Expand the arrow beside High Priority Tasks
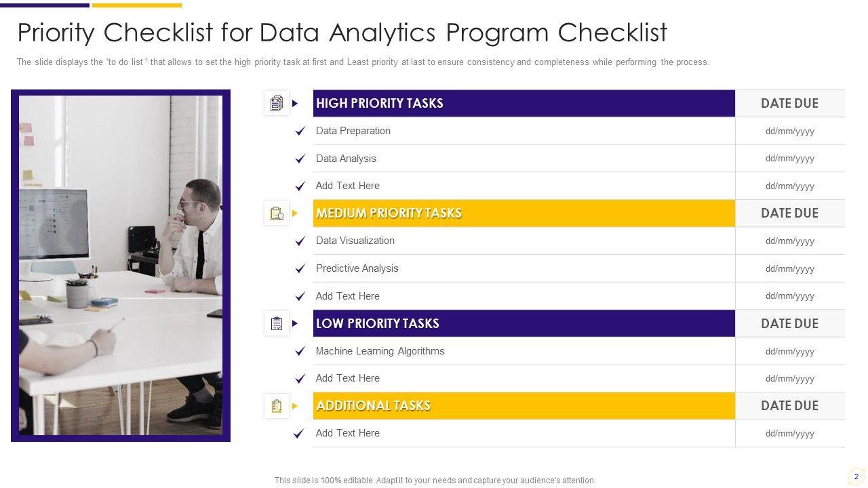The image size is (868, 488). (x=295, y=104)
